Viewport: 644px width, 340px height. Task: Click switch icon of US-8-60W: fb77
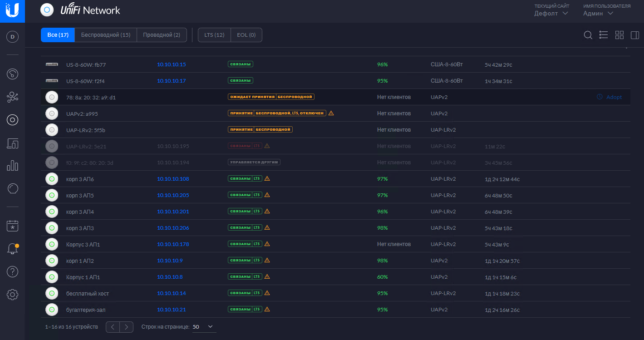tap(52, 64)
